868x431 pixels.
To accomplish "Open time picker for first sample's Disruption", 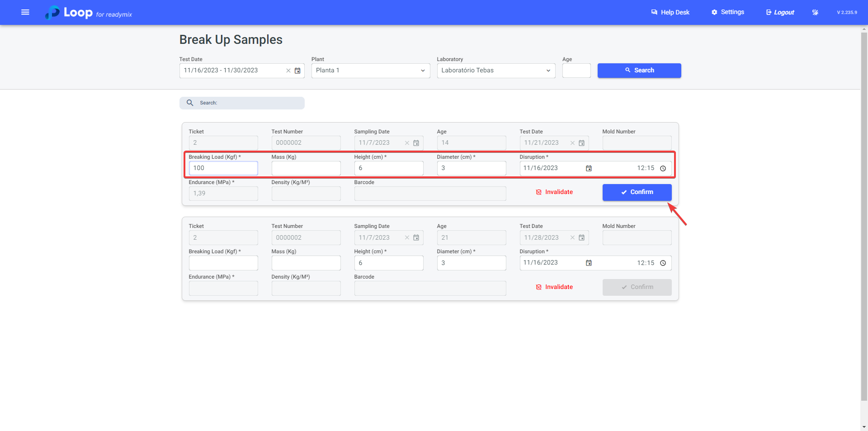I will (x=663, y=168).
